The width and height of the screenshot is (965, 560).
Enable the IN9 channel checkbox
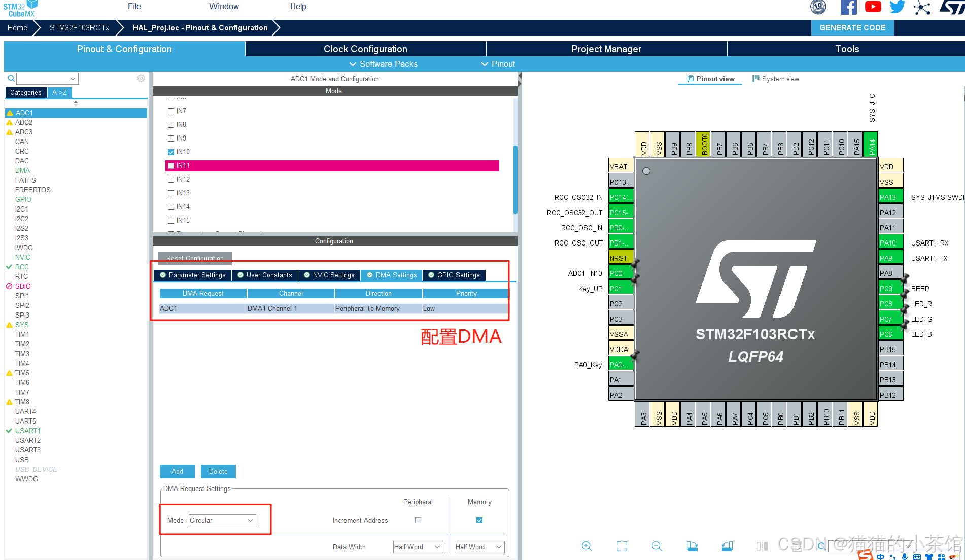point(171,138)
